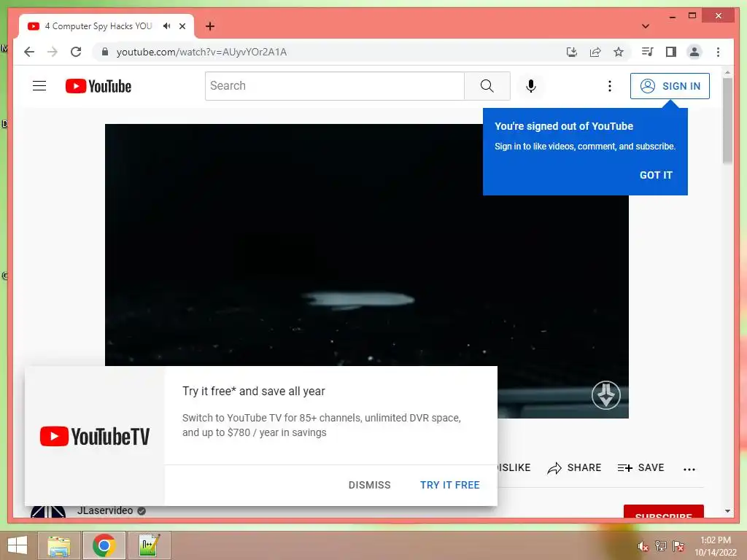Screen dimensions: 747x560
Task: Go to YouTube home via the logo
Action: tap(98, 86)
